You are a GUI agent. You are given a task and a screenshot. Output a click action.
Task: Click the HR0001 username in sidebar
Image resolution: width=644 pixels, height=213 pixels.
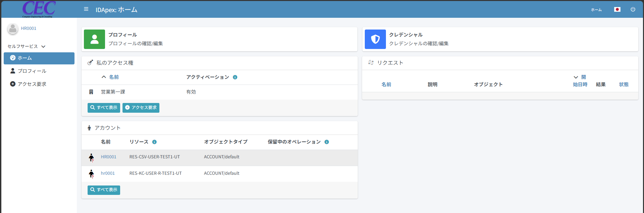(29, 29)
